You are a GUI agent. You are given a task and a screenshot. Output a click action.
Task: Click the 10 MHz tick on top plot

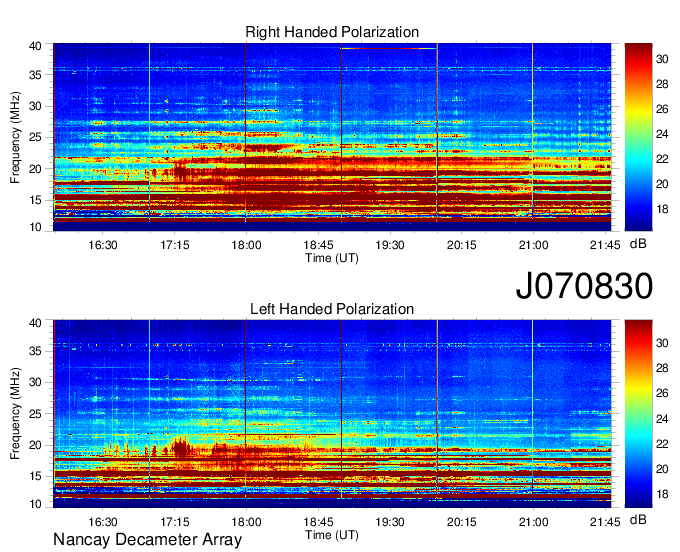coord(35,227)
